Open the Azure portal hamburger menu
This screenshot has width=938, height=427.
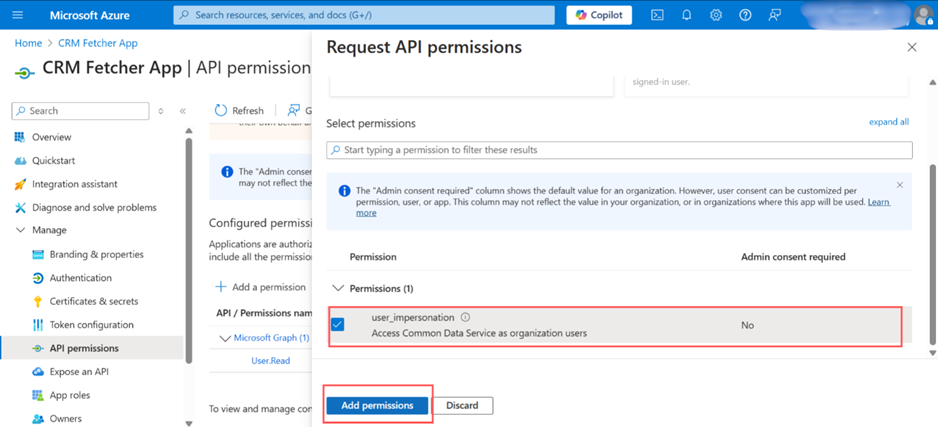pyautogui.click(x=17, y=15)
